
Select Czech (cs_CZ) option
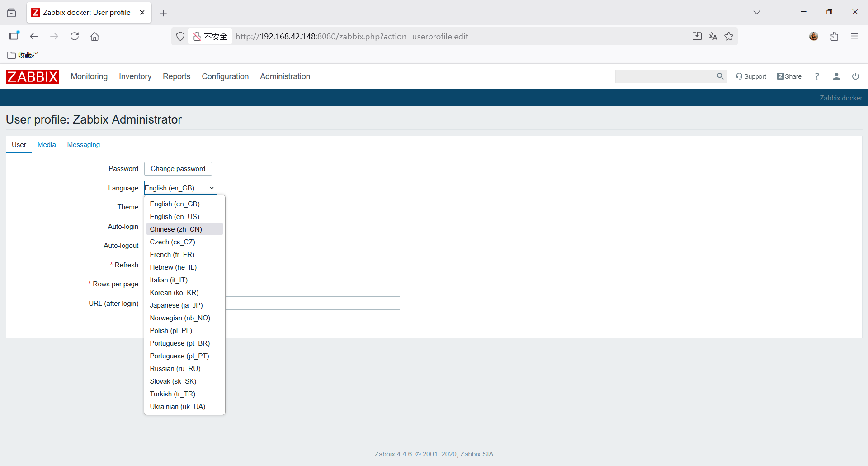point(184,242)
